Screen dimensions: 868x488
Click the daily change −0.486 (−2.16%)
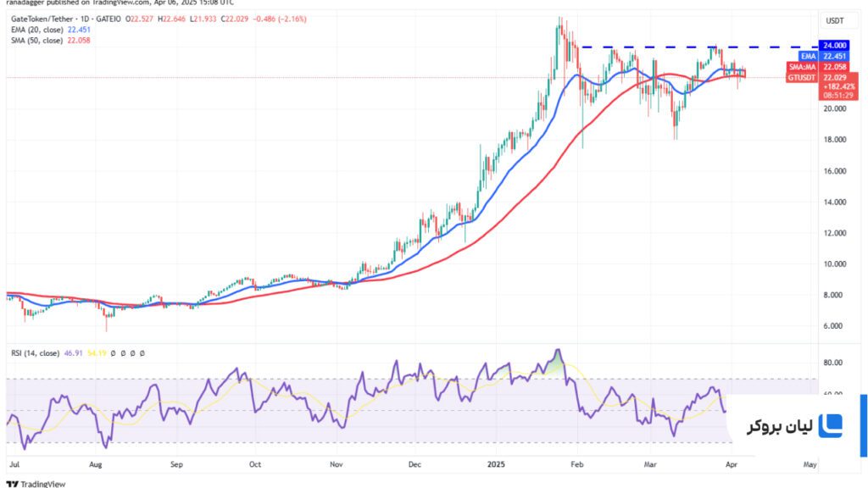click(x=280, y=19)
